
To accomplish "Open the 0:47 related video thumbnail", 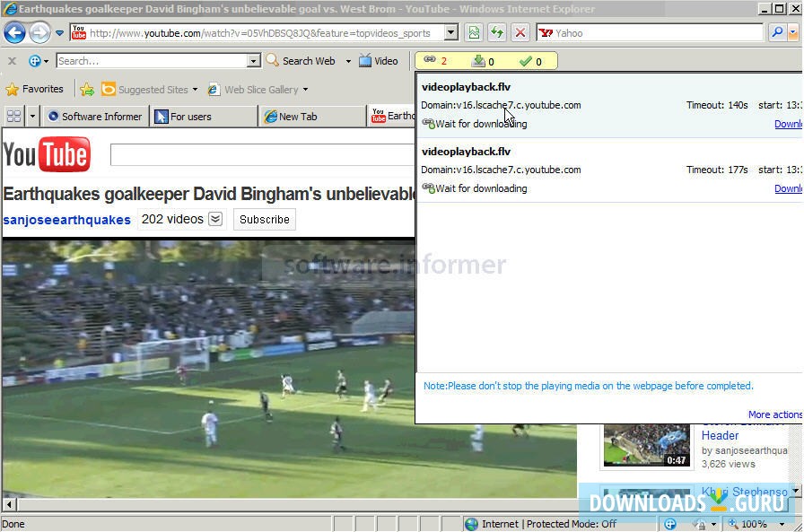I will point(647,445).
